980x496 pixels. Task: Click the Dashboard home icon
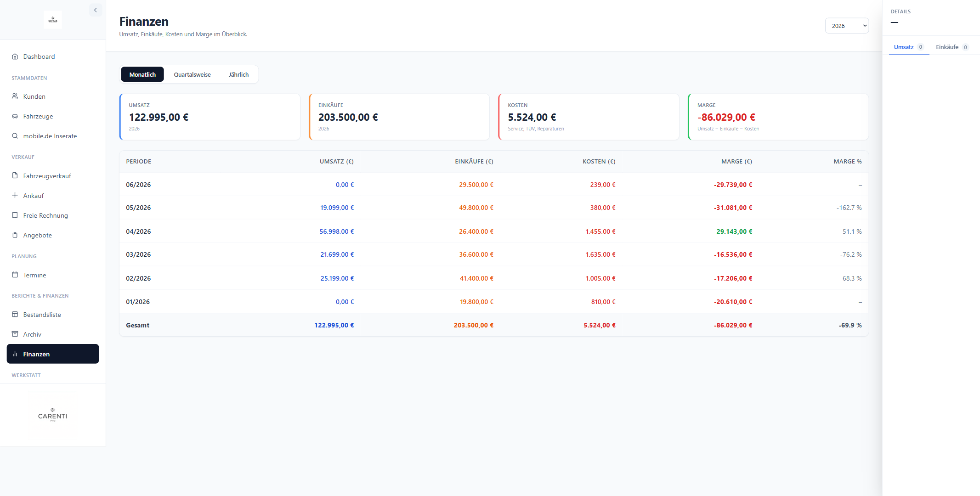coord(15,56)
